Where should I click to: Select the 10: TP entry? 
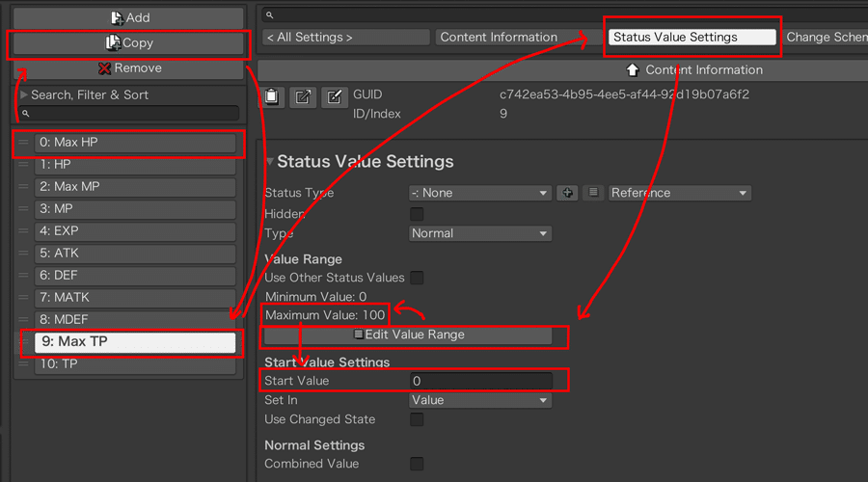pyautogui.click(x=135, y=363)
